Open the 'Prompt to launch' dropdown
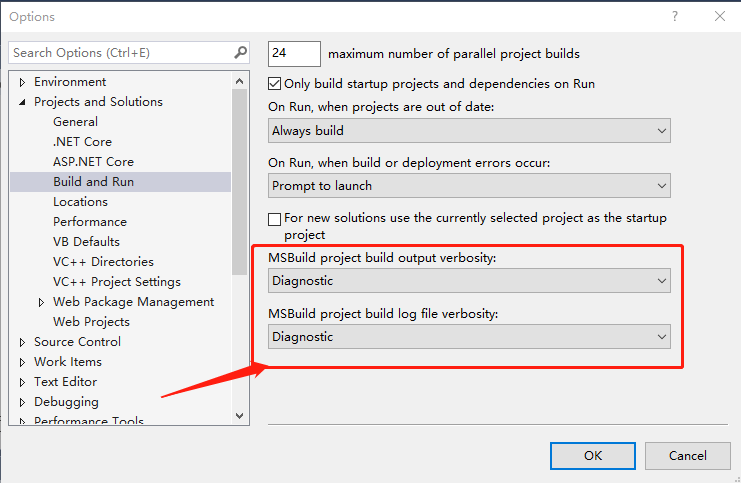The image size is (741, 483). coord(470,186)
